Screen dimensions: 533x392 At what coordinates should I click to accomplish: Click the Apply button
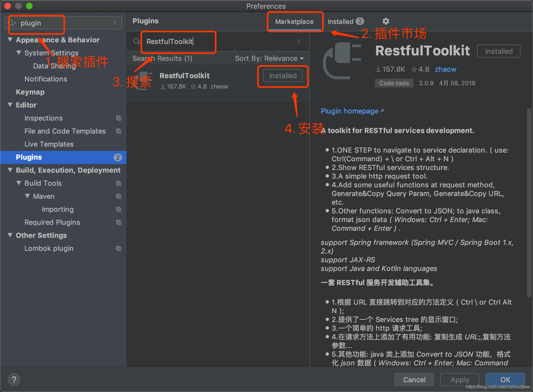[460, 380]
